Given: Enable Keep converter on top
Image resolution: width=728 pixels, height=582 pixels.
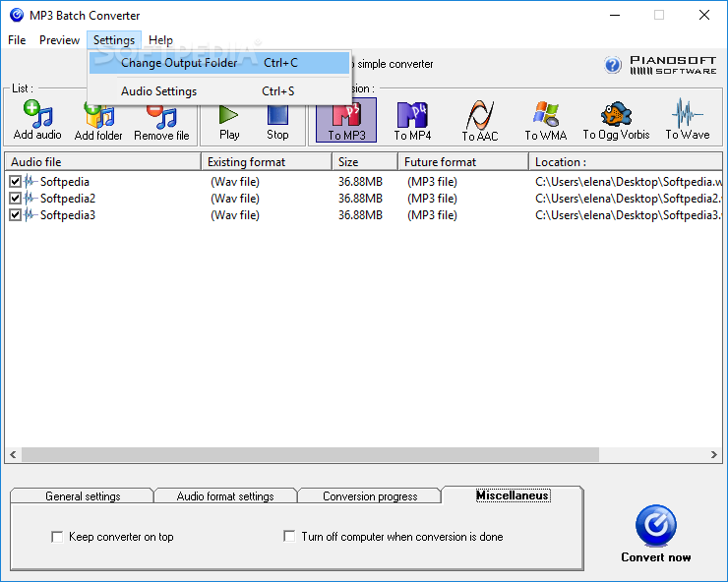Looking at the screenshot, I should (x=57, y=537).
